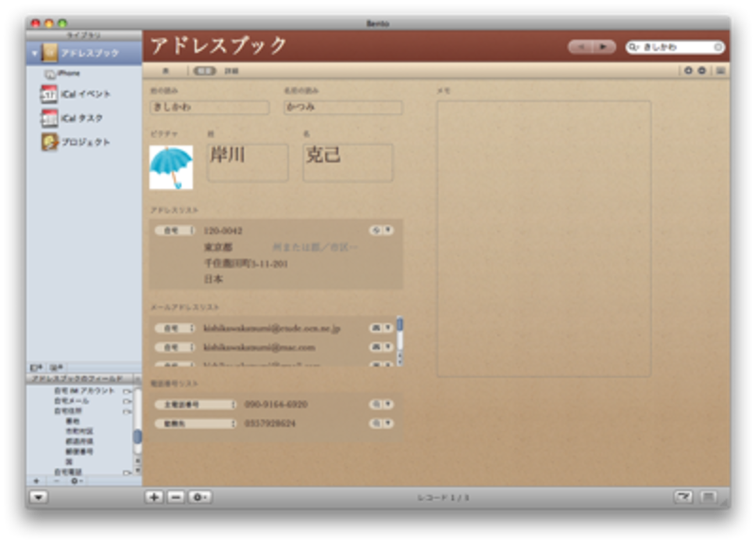Switch to the 概要 form tab
The height and width of the screenshot is (544, 756).
204,71
